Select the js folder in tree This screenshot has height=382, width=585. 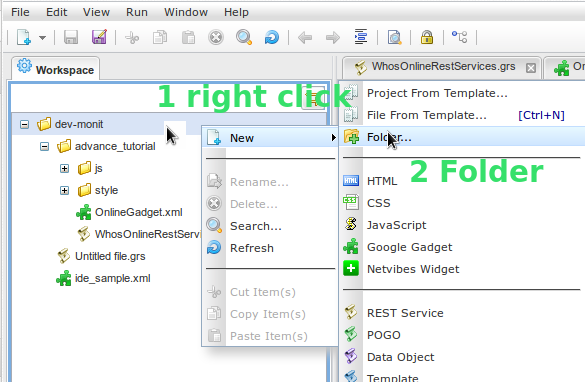tap(90, 168)
